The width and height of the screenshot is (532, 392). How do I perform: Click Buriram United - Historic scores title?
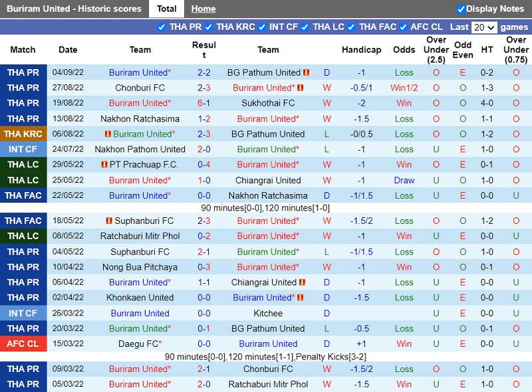[74, 9]
